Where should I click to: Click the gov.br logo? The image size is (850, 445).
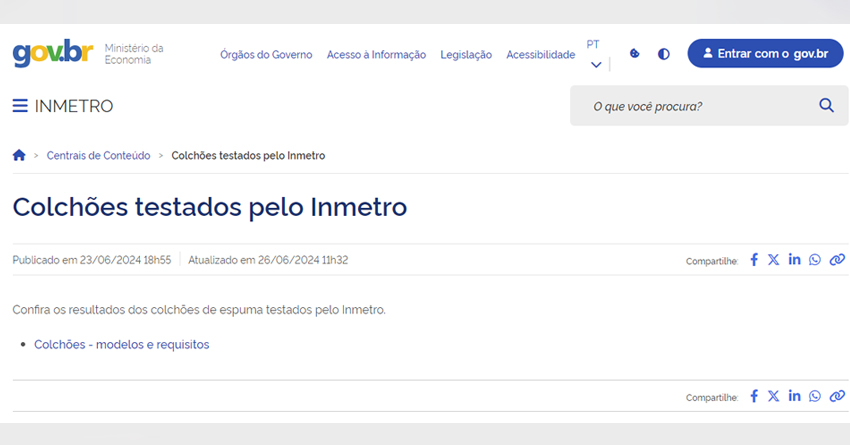click(x=53, y=53)
